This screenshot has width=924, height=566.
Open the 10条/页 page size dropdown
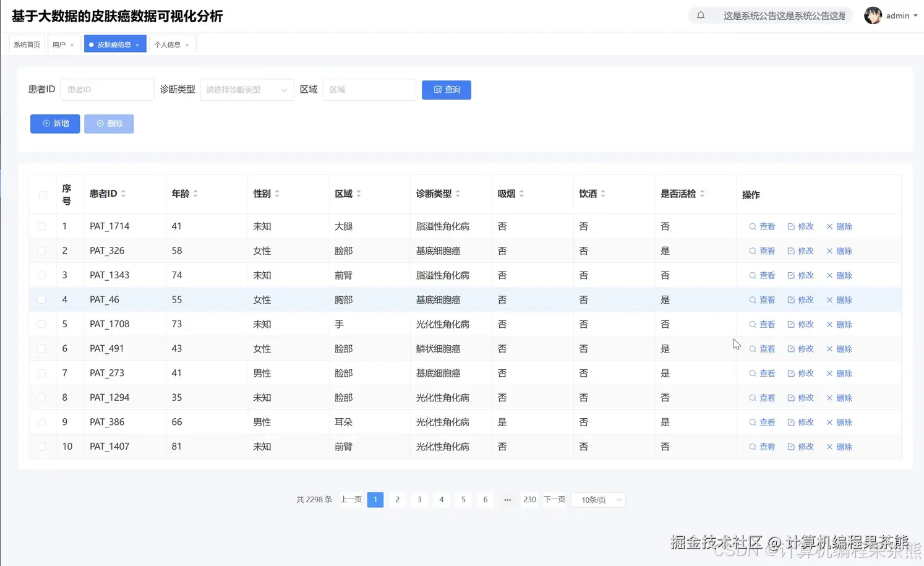point(599,500)
